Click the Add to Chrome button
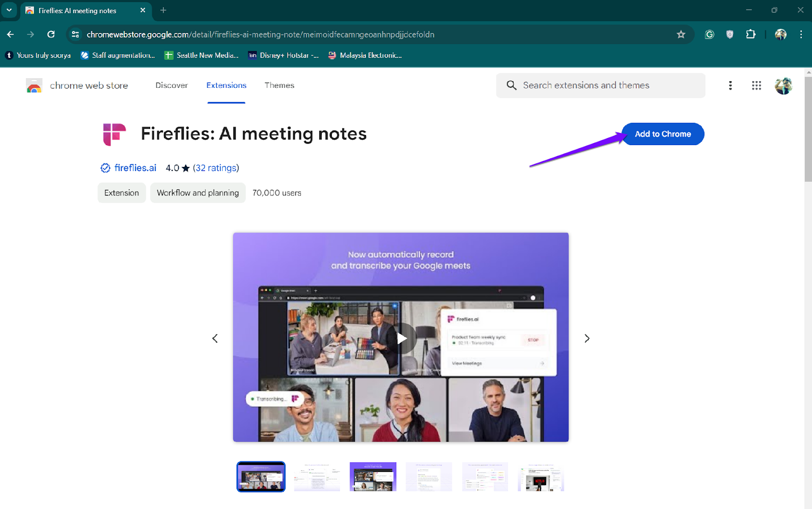812x509 pixels. [x=663, y=134]
